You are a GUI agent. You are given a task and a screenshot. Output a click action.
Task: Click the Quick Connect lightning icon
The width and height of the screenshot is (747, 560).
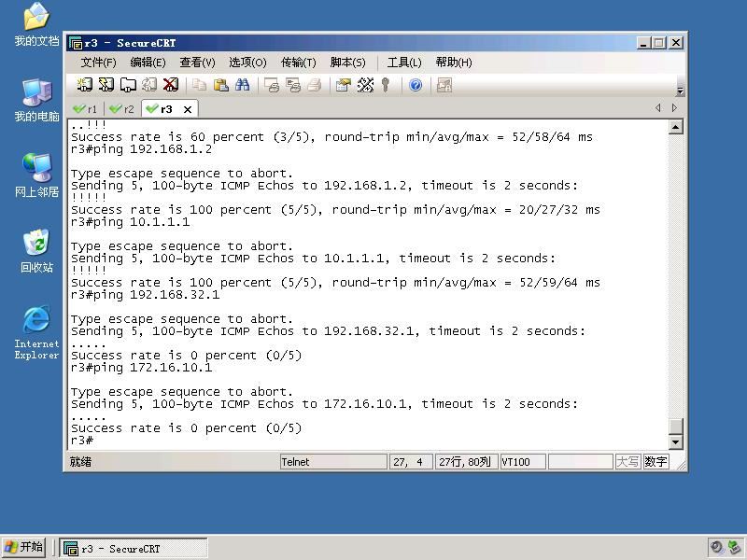[106, 85]
